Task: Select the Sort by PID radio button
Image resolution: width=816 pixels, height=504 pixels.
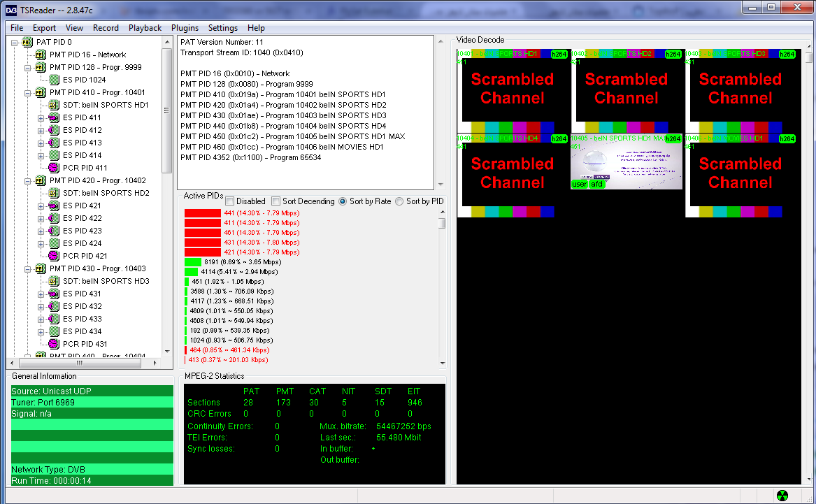Action: (x=399, y=201)
